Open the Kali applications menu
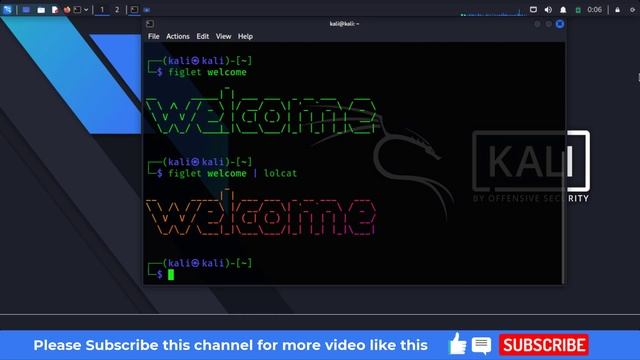 (7, 9)
